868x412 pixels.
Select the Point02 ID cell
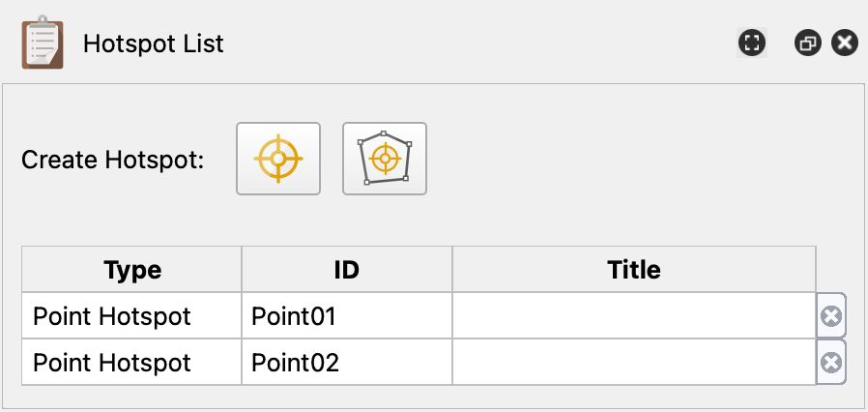(x=346, y=363)
